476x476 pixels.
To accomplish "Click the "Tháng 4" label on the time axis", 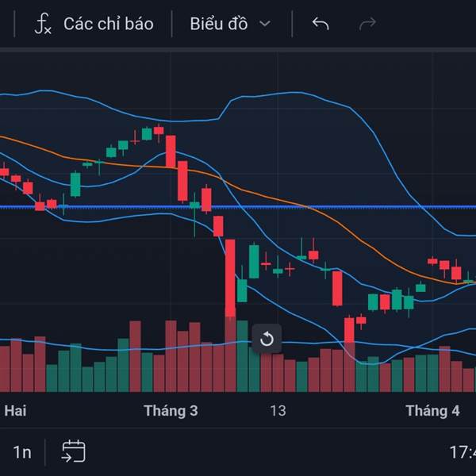I will (x=432, y=411).
